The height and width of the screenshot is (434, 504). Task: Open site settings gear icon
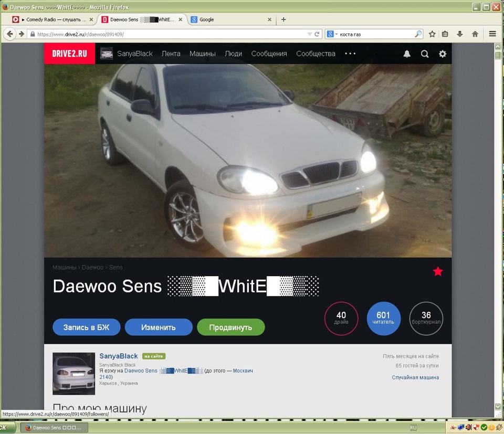pyautogui.click(x=443, y=54)
